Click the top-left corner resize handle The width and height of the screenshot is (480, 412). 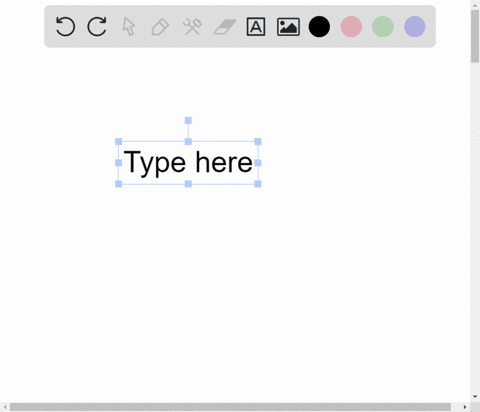pyautogui.click(x=119, y=142)
